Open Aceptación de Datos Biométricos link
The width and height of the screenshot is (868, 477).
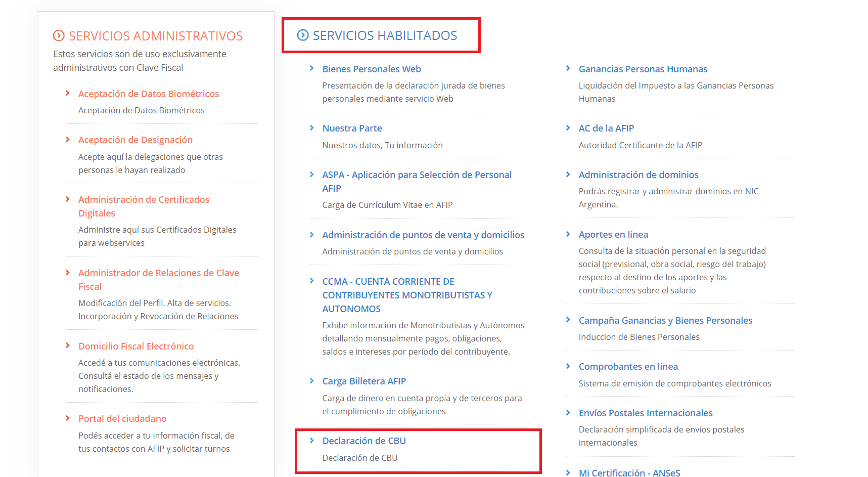coord(148,94)
